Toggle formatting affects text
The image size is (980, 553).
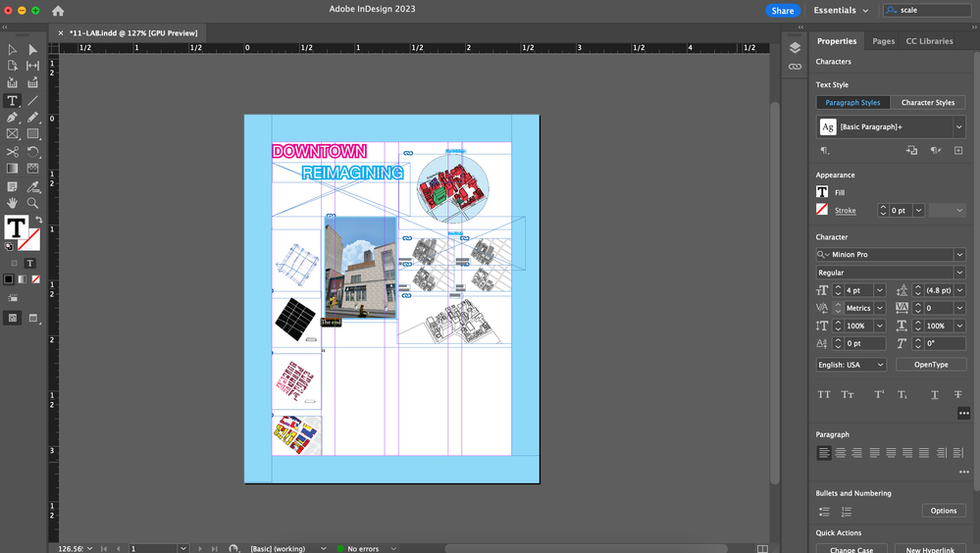point(29,263)
